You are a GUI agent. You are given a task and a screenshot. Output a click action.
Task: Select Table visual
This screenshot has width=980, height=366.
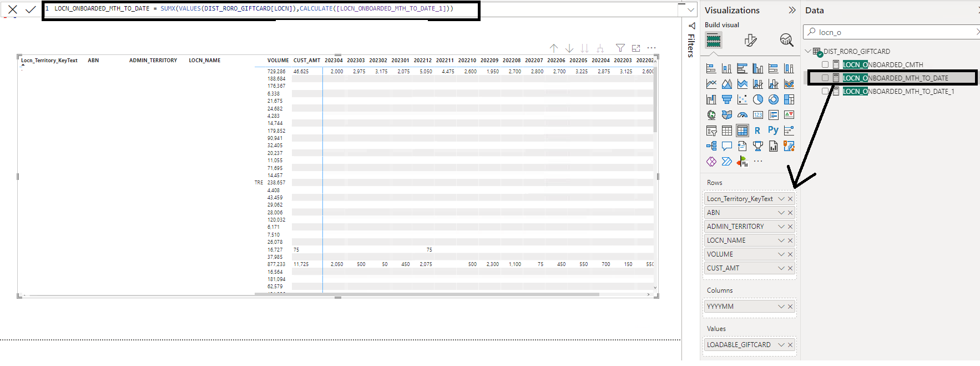click(727, 131)
